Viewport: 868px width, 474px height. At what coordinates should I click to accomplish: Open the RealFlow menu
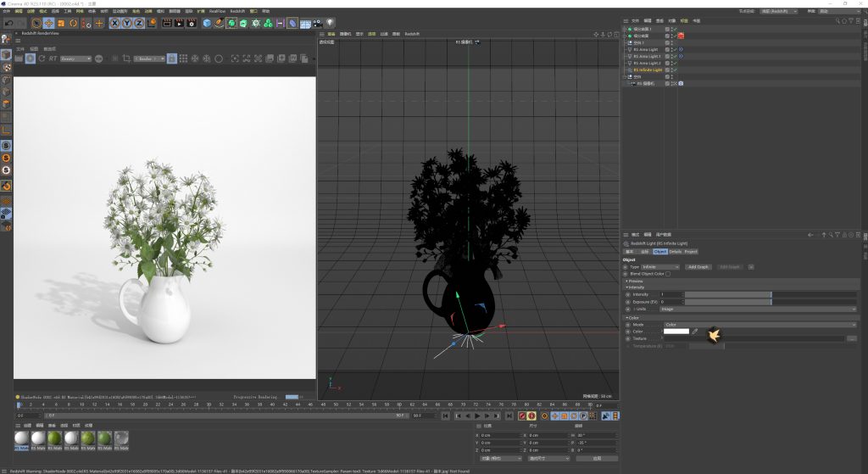coord(217,11)
